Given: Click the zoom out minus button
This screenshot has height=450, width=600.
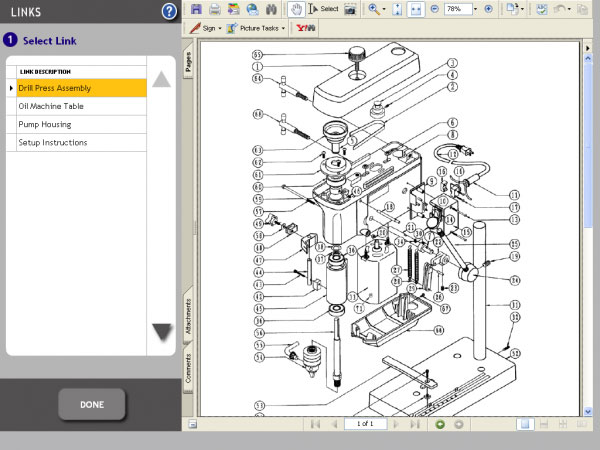Looking at the screenshot, I should pyautogui.click(x=433, y=9).
